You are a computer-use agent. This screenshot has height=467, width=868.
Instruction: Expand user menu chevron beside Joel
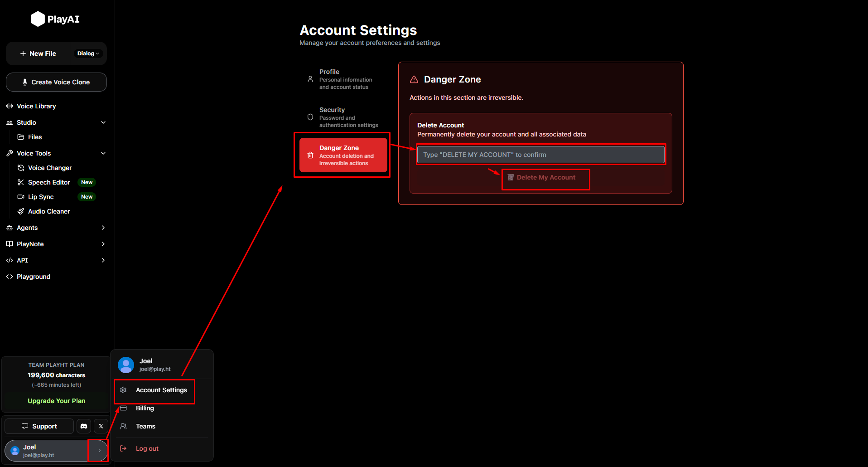(100, 451)
